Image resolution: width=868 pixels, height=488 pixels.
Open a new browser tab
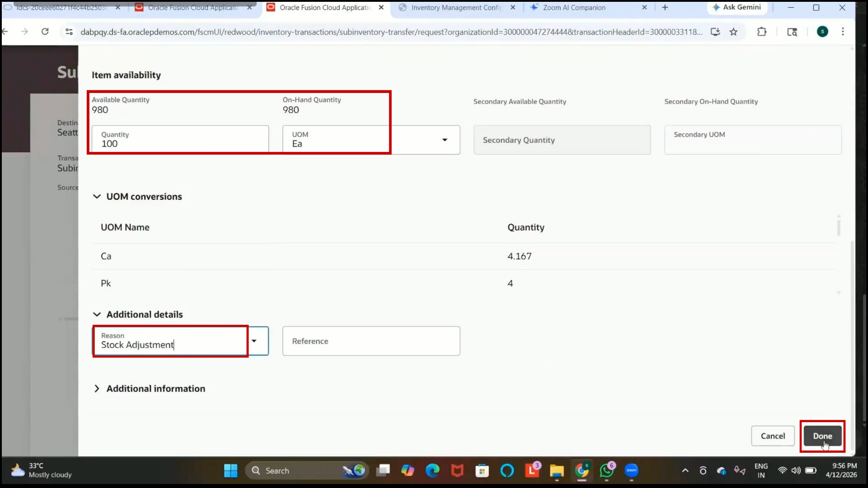[665, 8]
